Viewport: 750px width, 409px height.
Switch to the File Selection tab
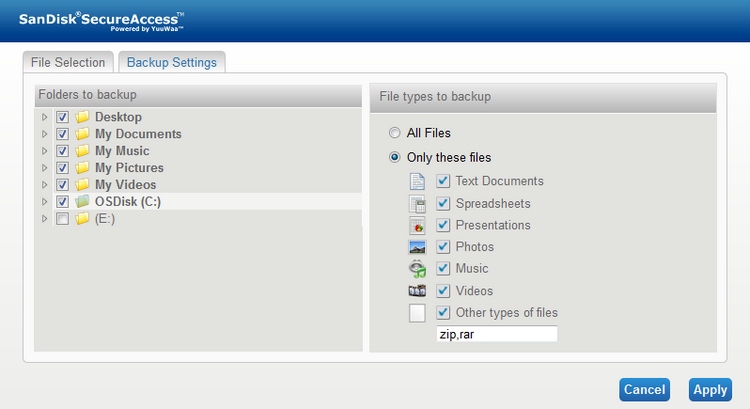(x=68, y=62)
